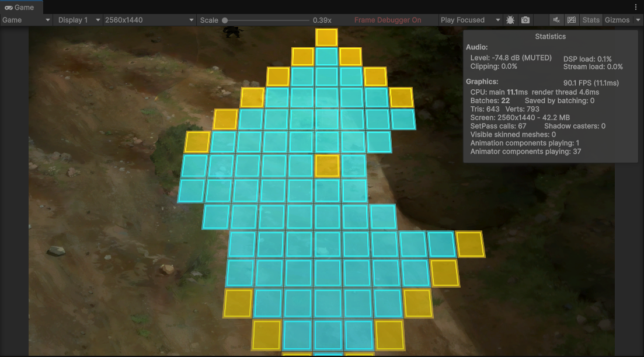The width and height of the screenshot is (644, 357).
Task: Click the 0.39x scale value
Action: point(322,20)
